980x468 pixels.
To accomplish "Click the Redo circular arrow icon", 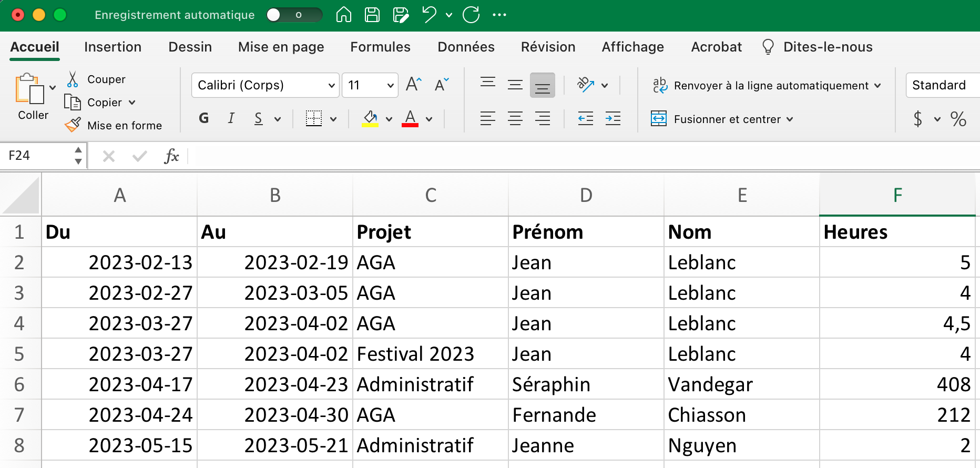I will [x=471, y=15].
